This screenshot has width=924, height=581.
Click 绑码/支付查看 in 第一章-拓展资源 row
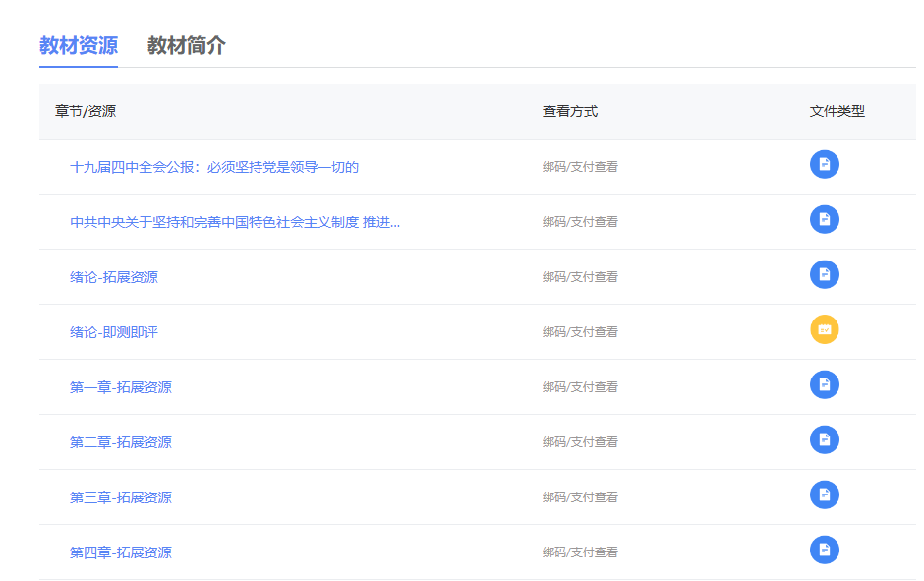click(580, 387)
